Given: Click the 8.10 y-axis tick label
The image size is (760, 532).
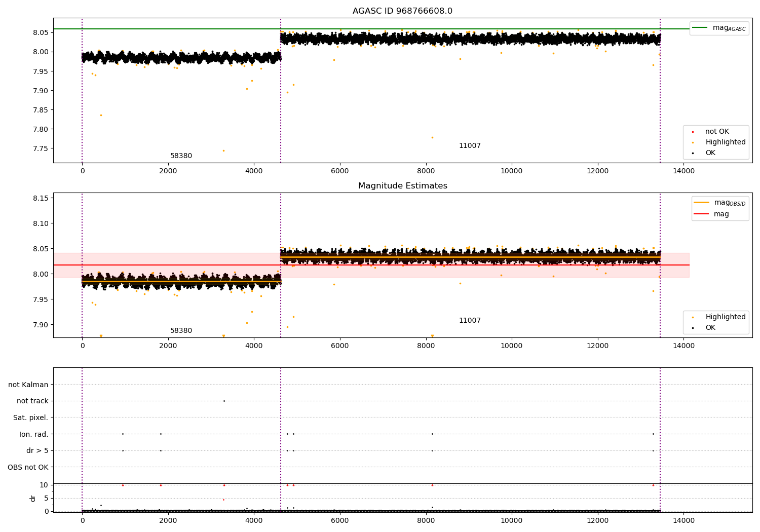Looking at the screenshot, I should tap(41, 223).
